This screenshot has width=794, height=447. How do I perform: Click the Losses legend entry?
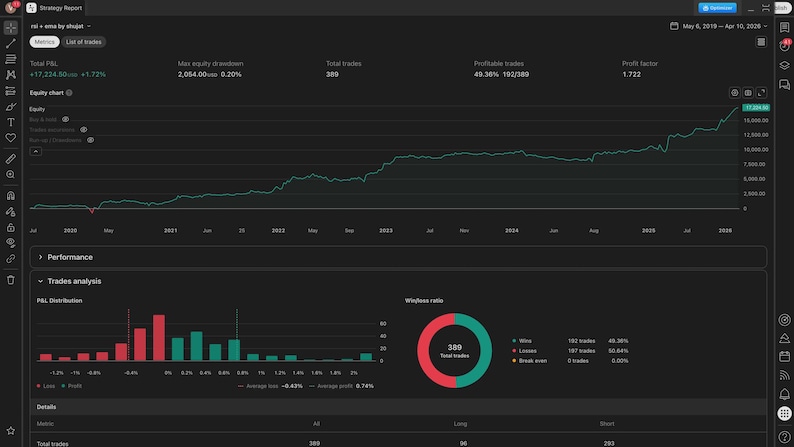[524, 351]
